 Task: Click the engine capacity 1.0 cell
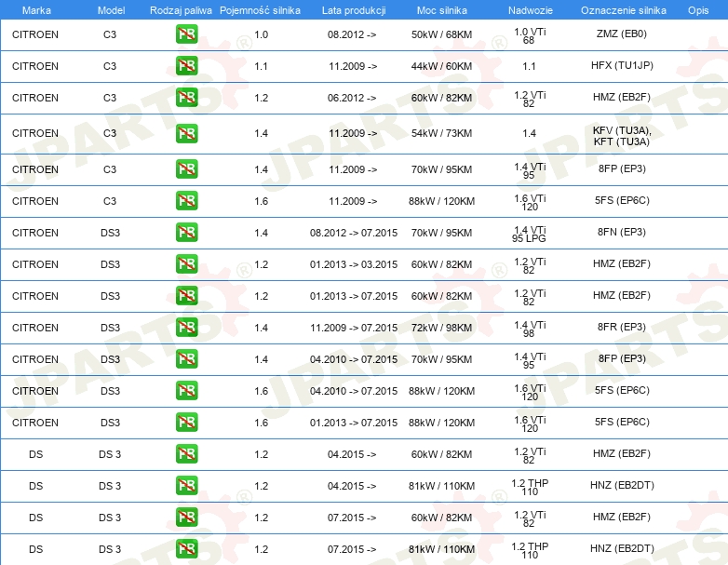[262, 34]
